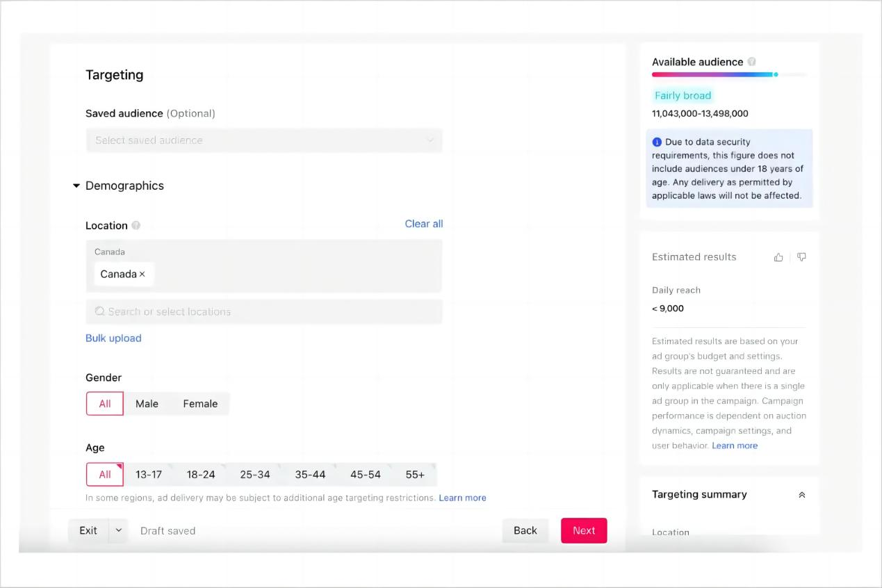
Task: Collapse the Targeting summary panel
Action: 801,495
